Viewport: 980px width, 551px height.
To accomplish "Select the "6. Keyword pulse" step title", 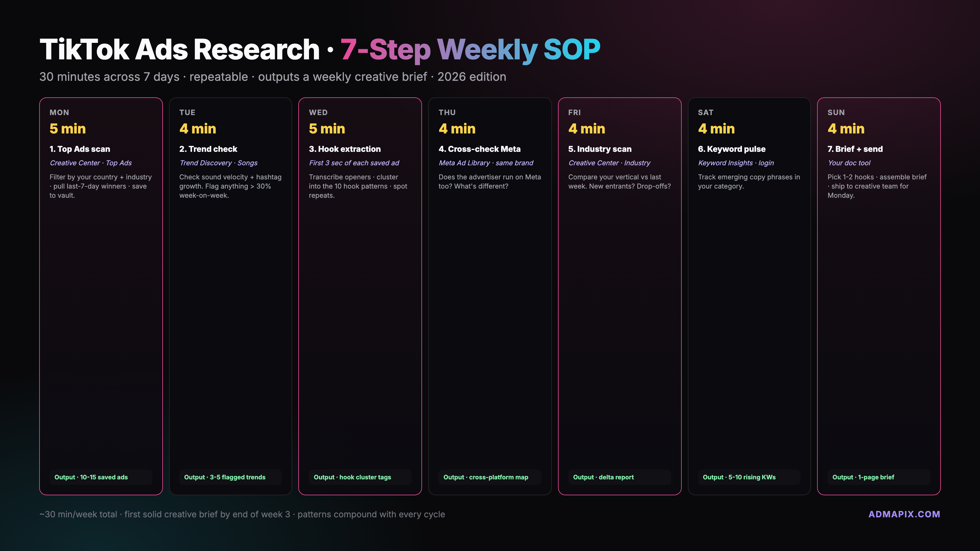I will (x=732, y=149).
